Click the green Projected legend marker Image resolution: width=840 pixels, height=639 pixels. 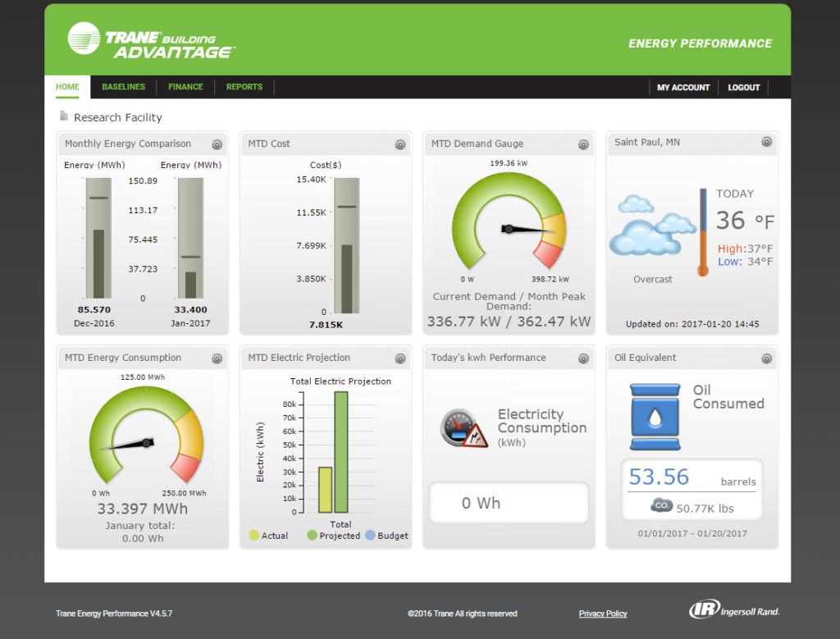click(x=312, y=535)
